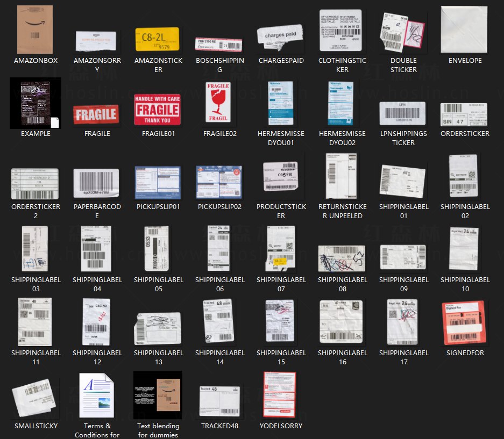This screenshot has height=439, width=504.
Task: Select RETURNSTICKER UNPEELED file icon
Action: [x=341, y=176]
